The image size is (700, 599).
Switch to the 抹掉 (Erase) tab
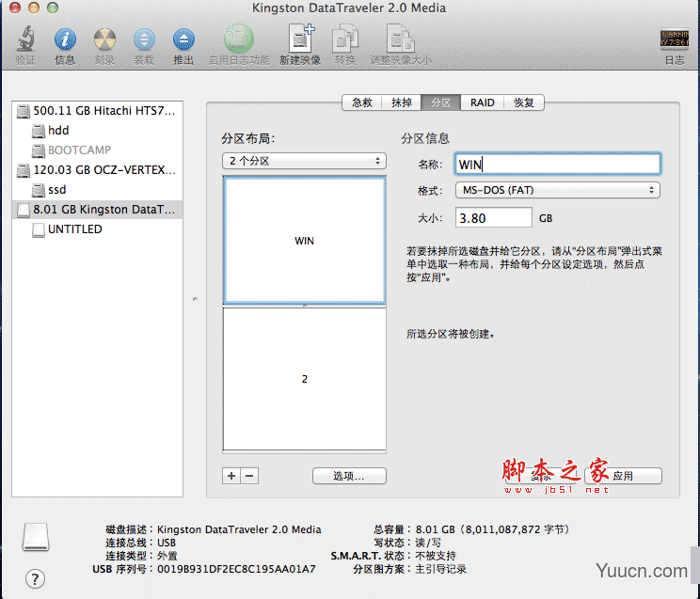click(402, 102)
